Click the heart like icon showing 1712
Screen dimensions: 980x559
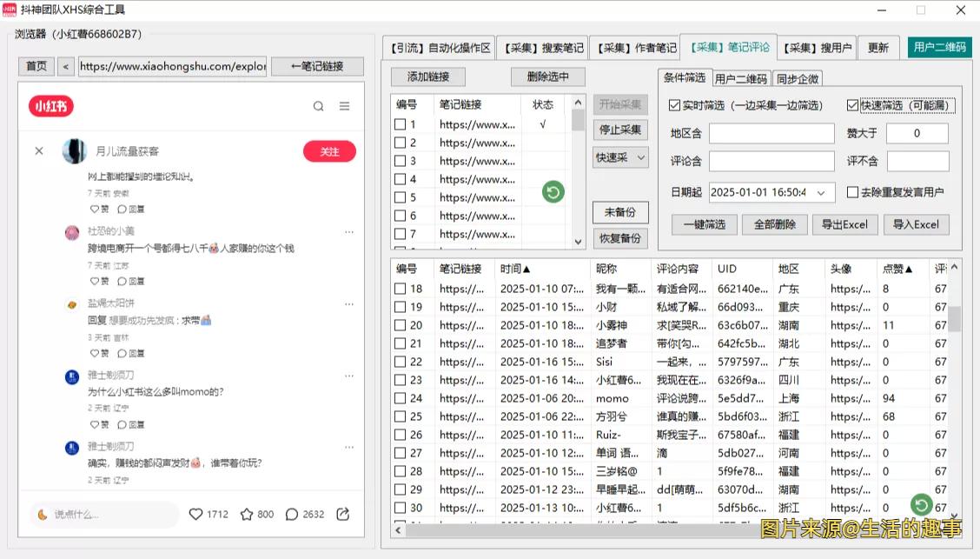(x=197, y=514)
